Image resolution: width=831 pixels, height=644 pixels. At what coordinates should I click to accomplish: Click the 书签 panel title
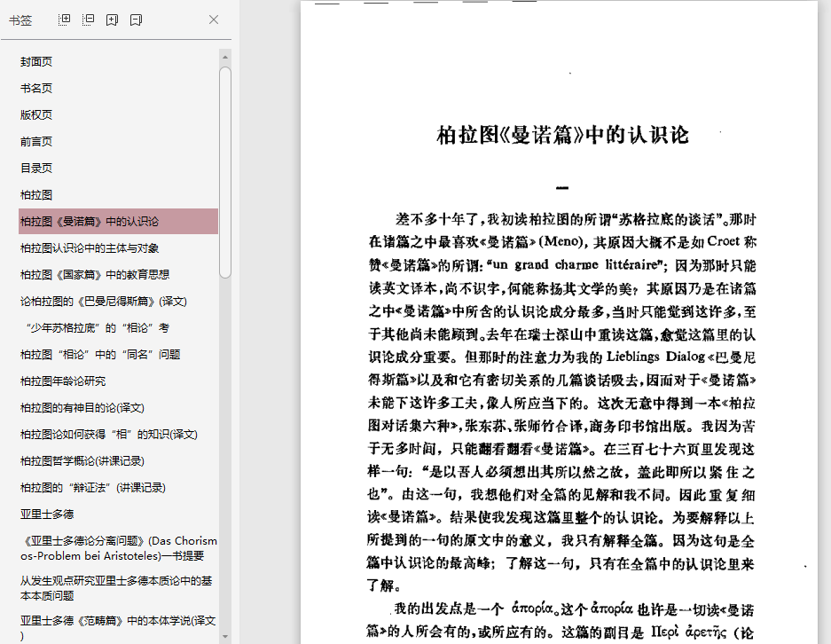click(x=20, y=20)
